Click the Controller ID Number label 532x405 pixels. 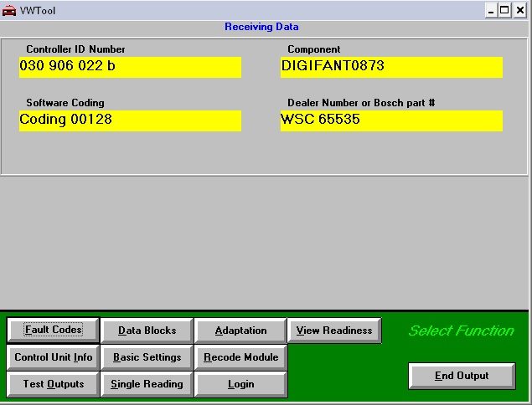[75, 49]
